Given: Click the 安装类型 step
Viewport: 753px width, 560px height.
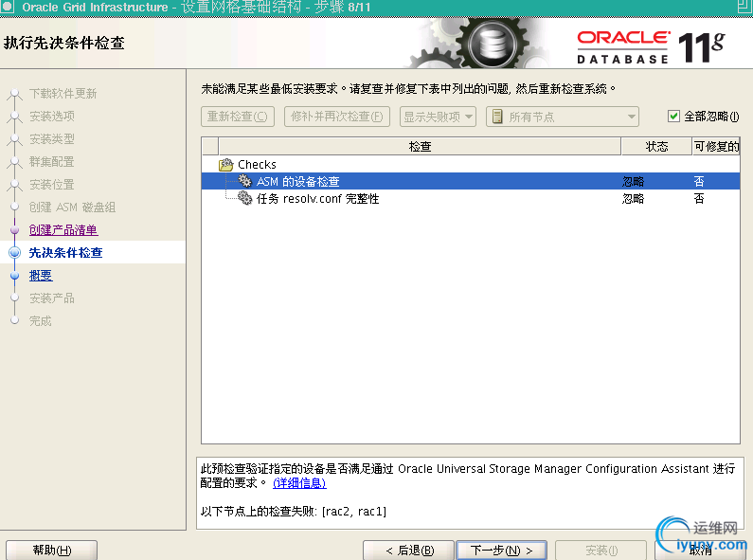Looking at the screenshot, I should click(x=52, y=138).
